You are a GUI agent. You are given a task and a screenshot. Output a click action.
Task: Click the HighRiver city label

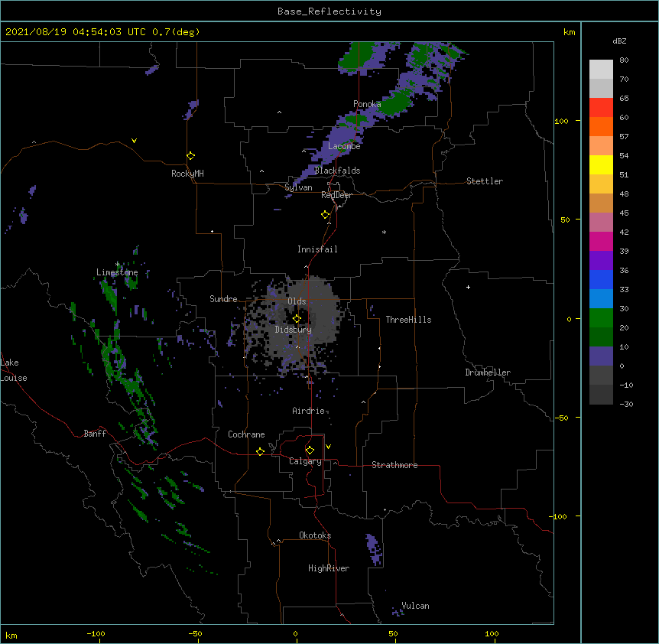tap(329, 568)
